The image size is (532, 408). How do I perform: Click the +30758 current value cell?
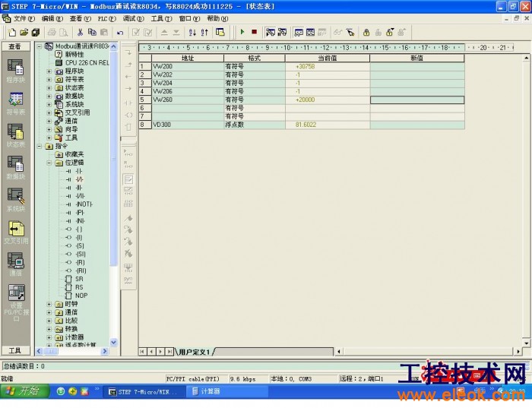click(x=328, y=66)
